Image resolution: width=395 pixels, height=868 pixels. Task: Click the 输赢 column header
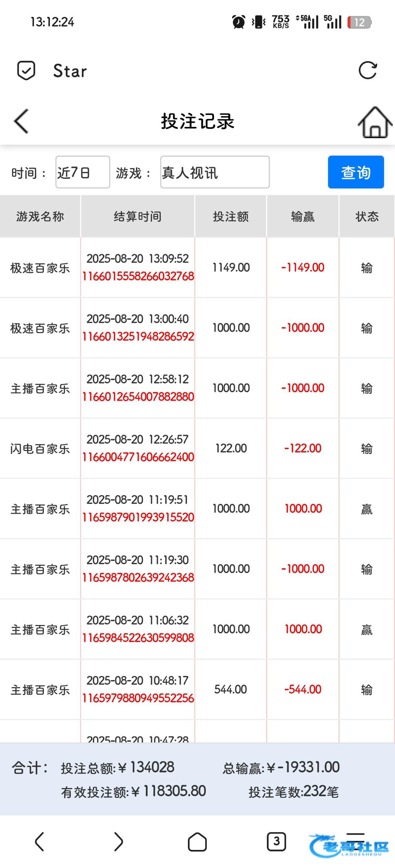click(303, 216)
